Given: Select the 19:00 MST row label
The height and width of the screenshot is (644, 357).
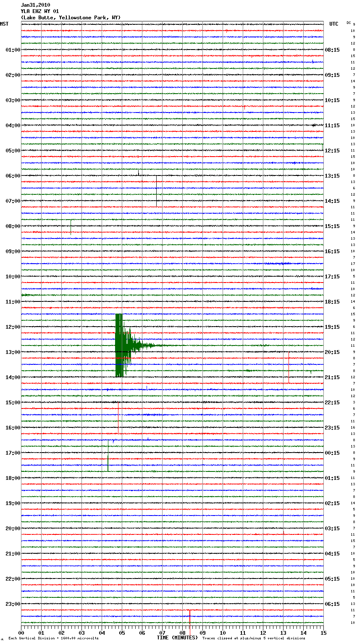Looking at the screenshot, I should [13, 503].
